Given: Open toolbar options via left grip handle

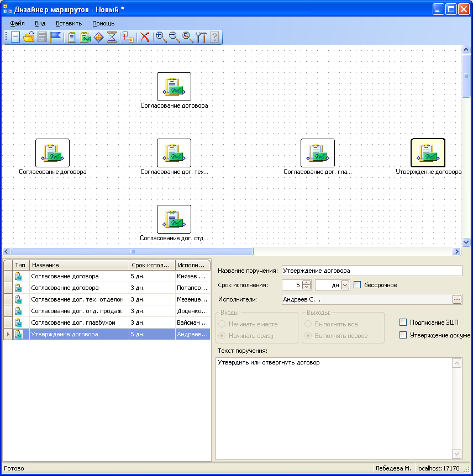Looking at the screenshot, I should [x=6, y=37].
